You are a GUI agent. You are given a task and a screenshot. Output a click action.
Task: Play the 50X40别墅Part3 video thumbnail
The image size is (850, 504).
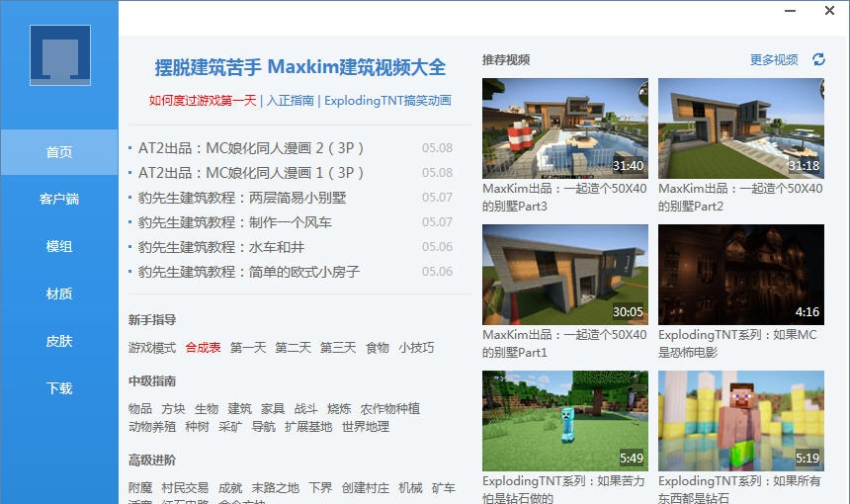click(565, 128)
